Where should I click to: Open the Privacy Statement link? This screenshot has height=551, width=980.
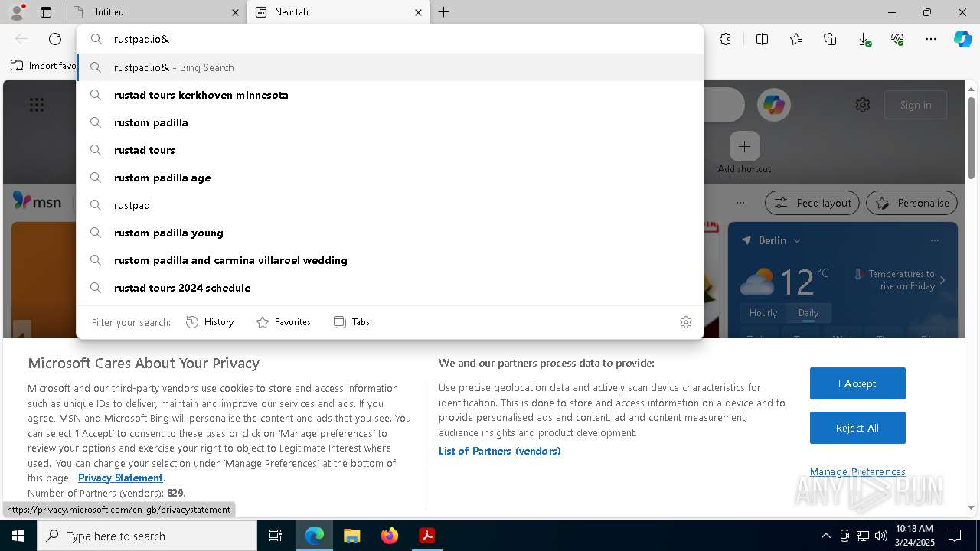pos(120,478)
